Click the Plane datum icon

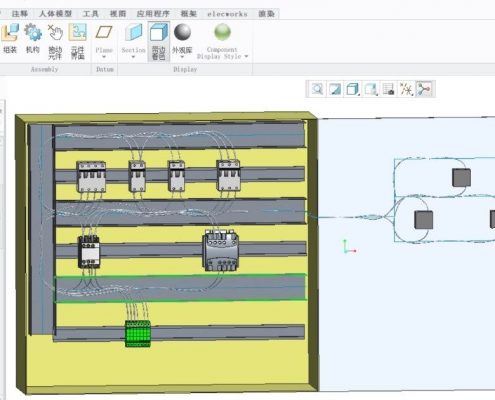coord(104,33)
